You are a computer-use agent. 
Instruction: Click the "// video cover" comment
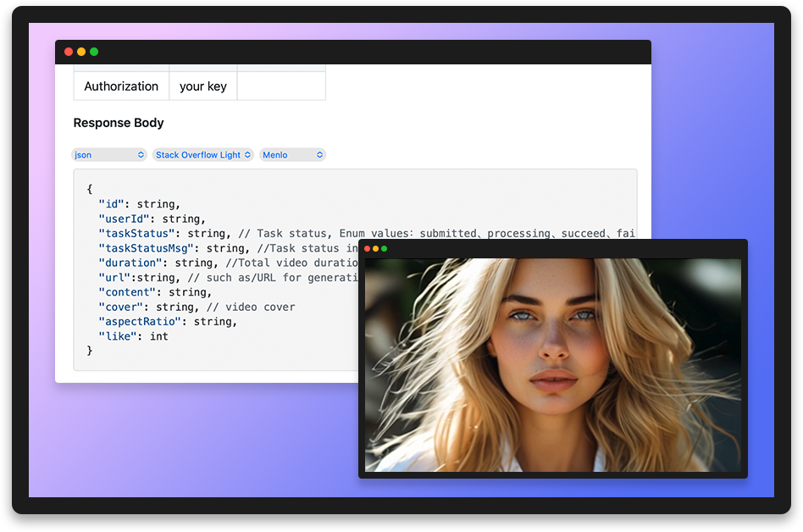click(x=251, y=307)
